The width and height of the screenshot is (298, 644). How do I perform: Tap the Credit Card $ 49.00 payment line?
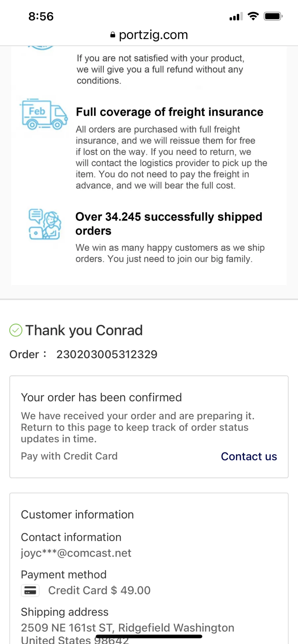coord(99,590)
